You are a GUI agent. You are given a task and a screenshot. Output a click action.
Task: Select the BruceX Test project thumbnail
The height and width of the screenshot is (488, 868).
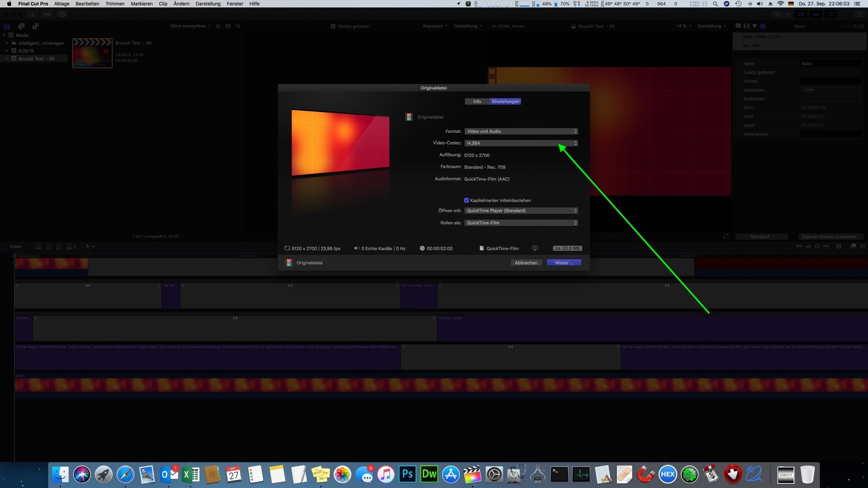(92, 53)
